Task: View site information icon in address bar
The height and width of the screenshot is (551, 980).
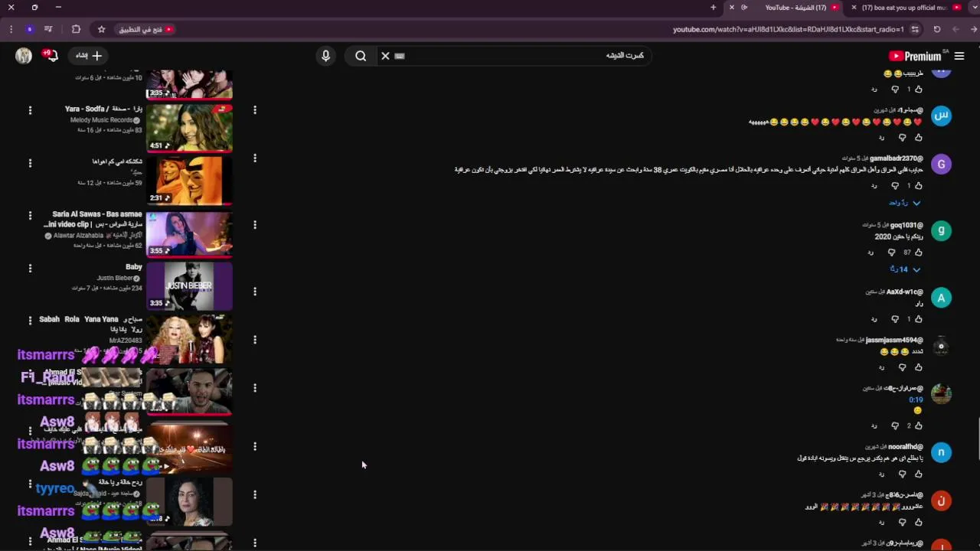Action: pyautogui.click(x=915, y=29)
